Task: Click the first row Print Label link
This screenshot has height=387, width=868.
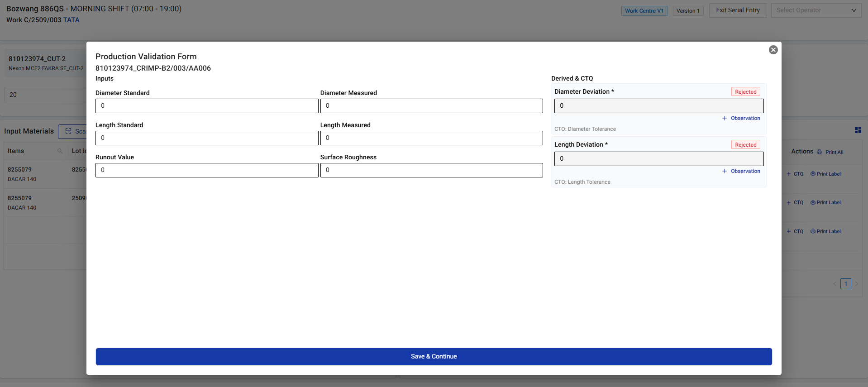Action: point(825,174)
